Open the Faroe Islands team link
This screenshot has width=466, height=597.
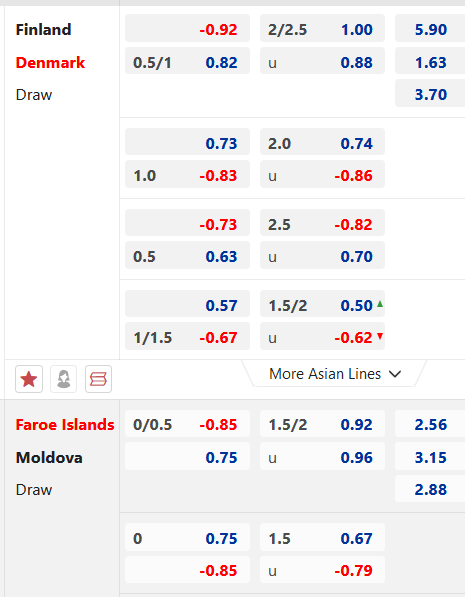65,425
